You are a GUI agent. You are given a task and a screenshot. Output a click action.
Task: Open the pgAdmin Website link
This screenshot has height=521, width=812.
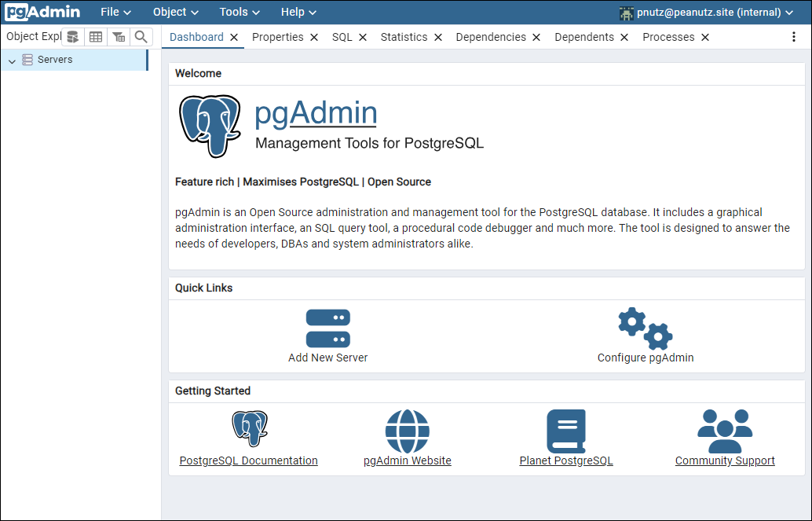click(408, 460)
